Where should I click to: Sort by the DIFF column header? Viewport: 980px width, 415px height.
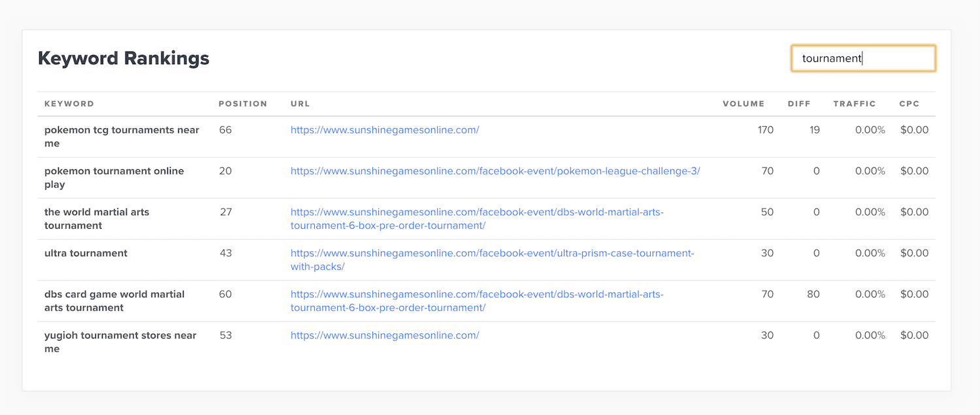point(799,103)
